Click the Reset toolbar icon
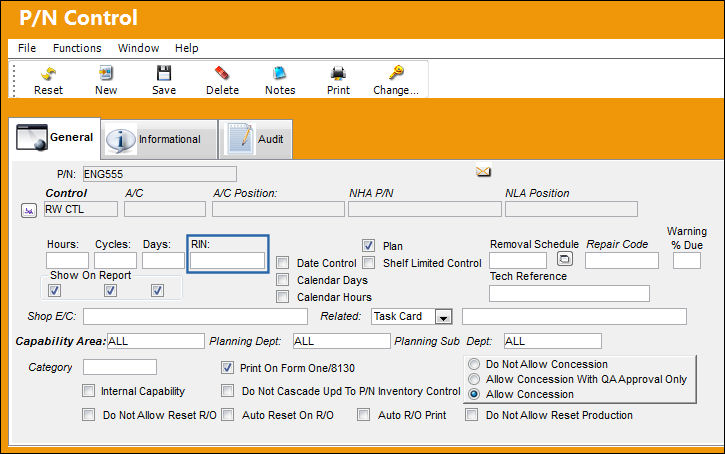Viewport: 725px width, 454px height. [x=48, y=74]
